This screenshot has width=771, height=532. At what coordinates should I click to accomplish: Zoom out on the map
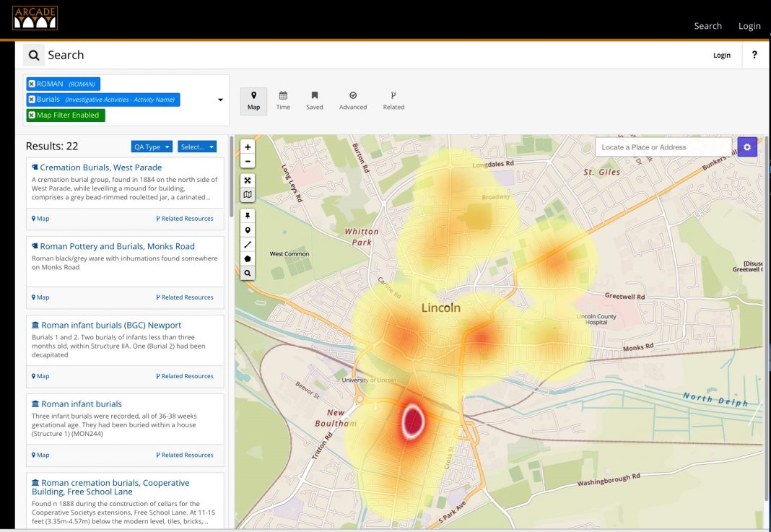click(x=248, y=162)
